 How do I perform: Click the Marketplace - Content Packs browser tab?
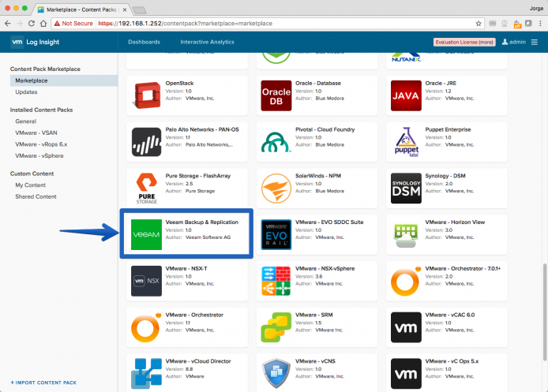point(81,9)
